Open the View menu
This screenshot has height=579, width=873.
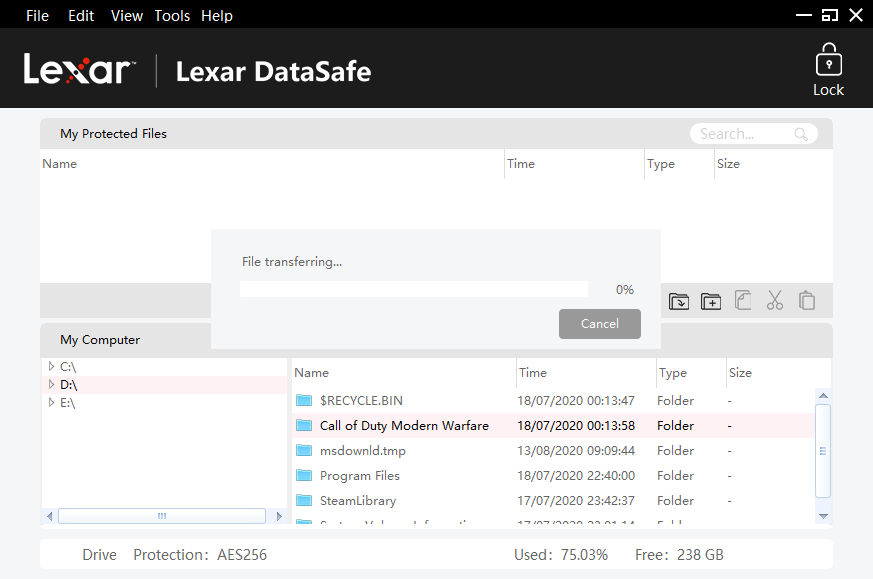pos(126,16)
